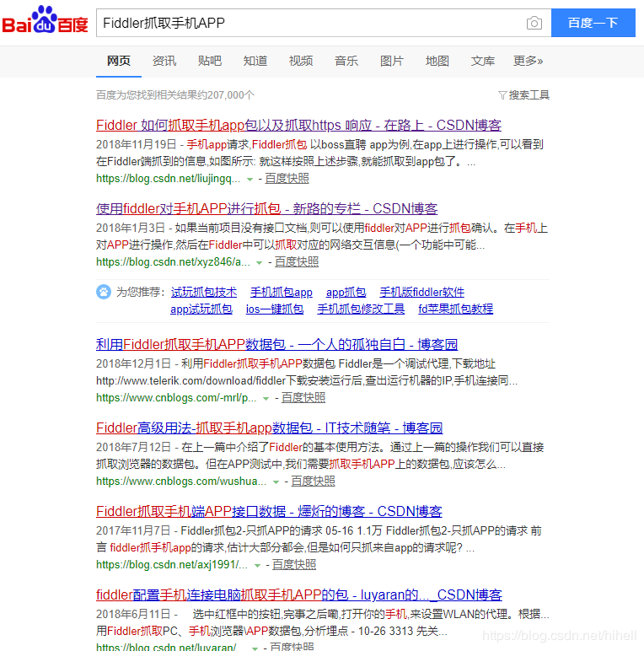
Task: Click suggested search 试玩抓包技术
Action: (204, 293)
